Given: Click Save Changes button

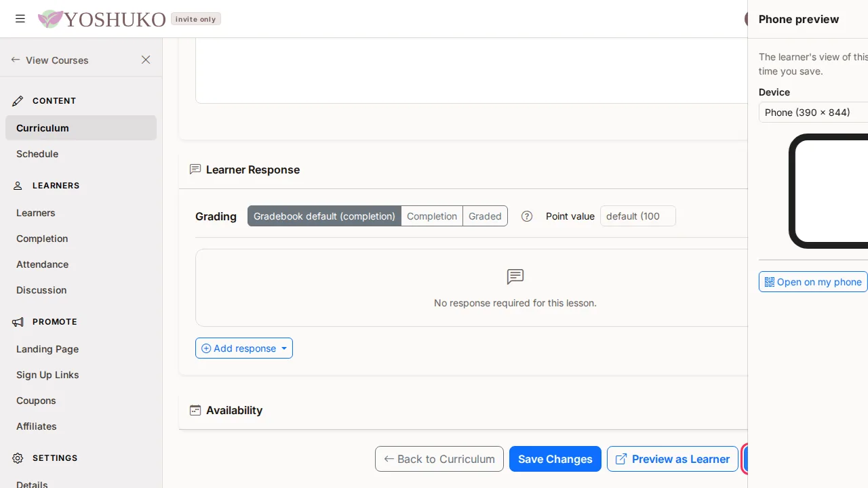Looking at the screenshot, I should click(x=555, y=459).
